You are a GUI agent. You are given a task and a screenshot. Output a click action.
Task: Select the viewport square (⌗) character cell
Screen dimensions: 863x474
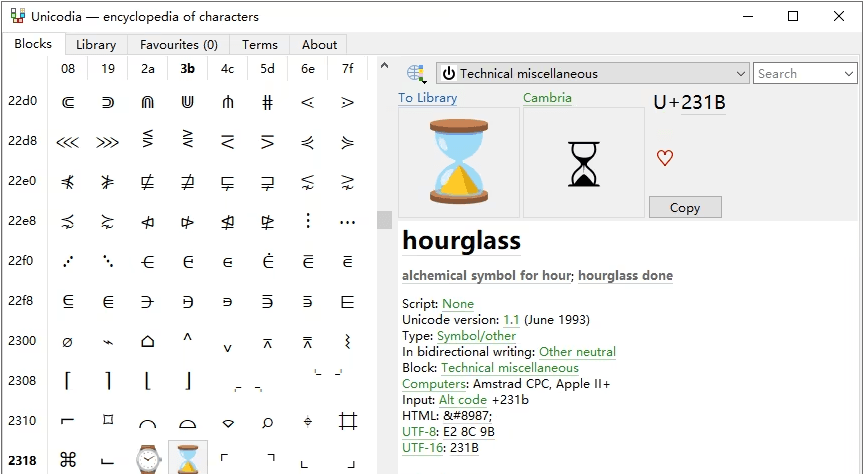pos(348,421)
